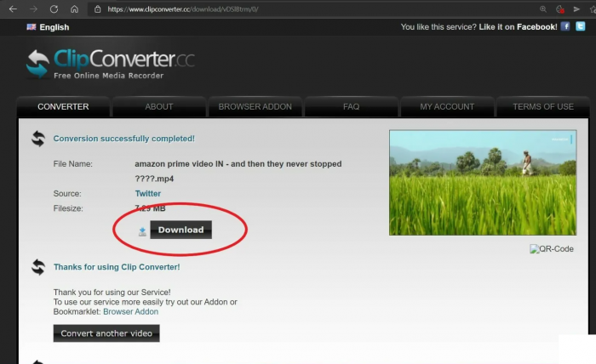Click the rice field video thumbnail
Viewport: 596px width, 364px height.
483,183
